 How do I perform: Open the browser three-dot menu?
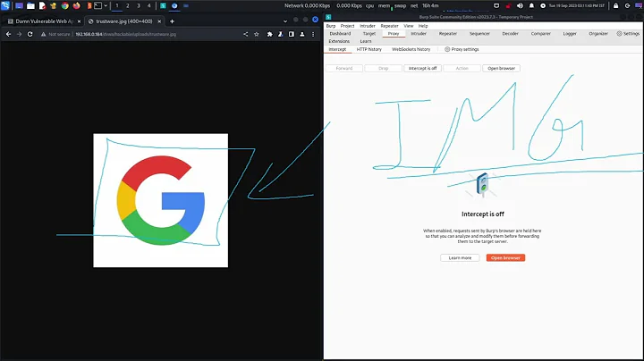pos(313,35)
